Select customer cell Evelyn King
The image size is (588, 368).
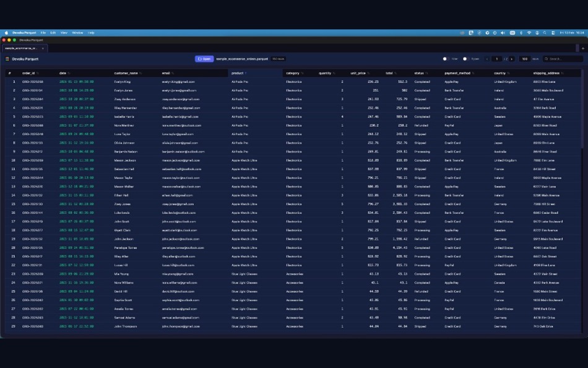click(123, 82)
